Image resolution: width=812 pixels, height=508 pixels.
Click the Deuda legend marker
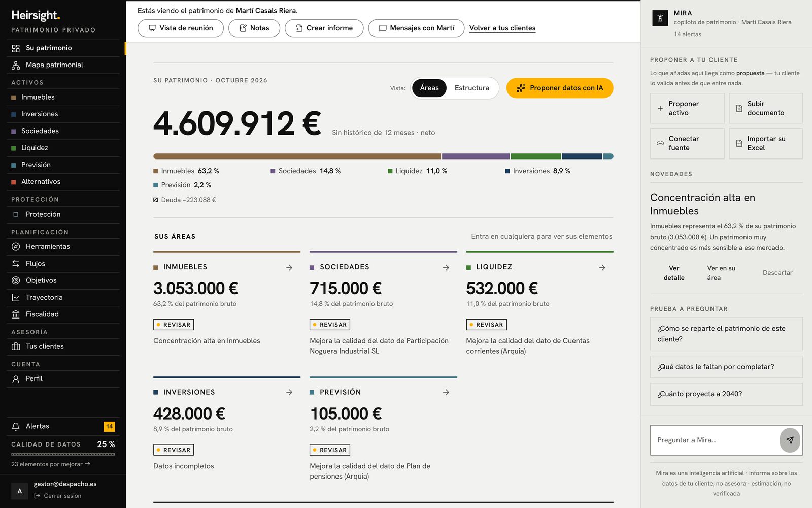pyautogui.click(x=156, y=200)
